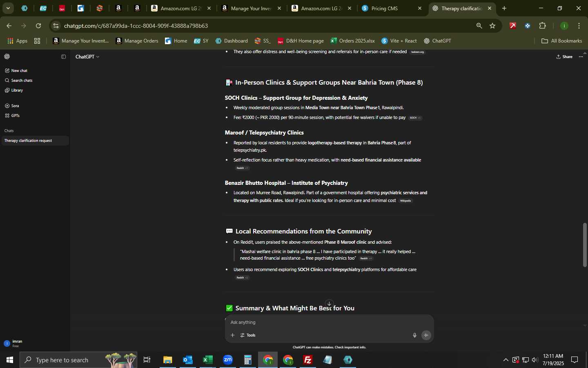Bookmark this page with the star icon
The height and width of the screenshot is (368, 588).
(x=492, y=26)
